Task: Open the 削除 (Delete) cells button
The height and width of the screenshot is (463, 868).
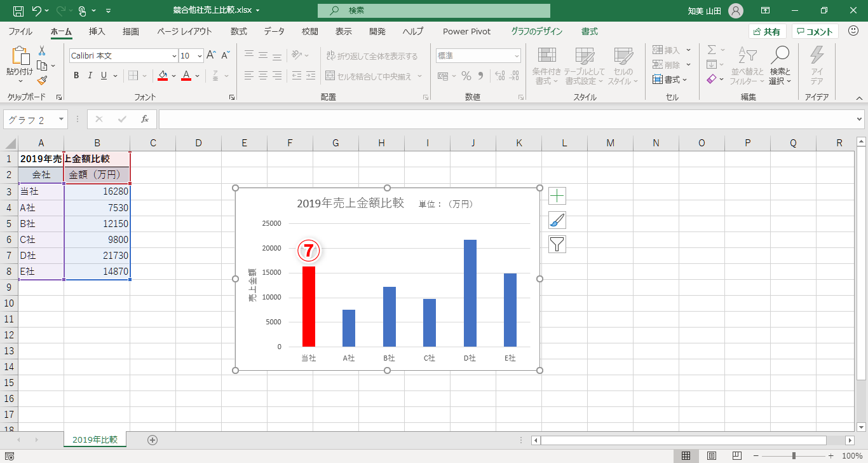Action: tap(671, 64)
